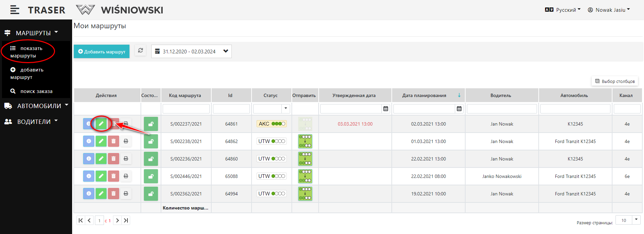Click the Добавить маршрут button
Screen dimensions: 644x234
pyautogui.click(x=102, y=52)
